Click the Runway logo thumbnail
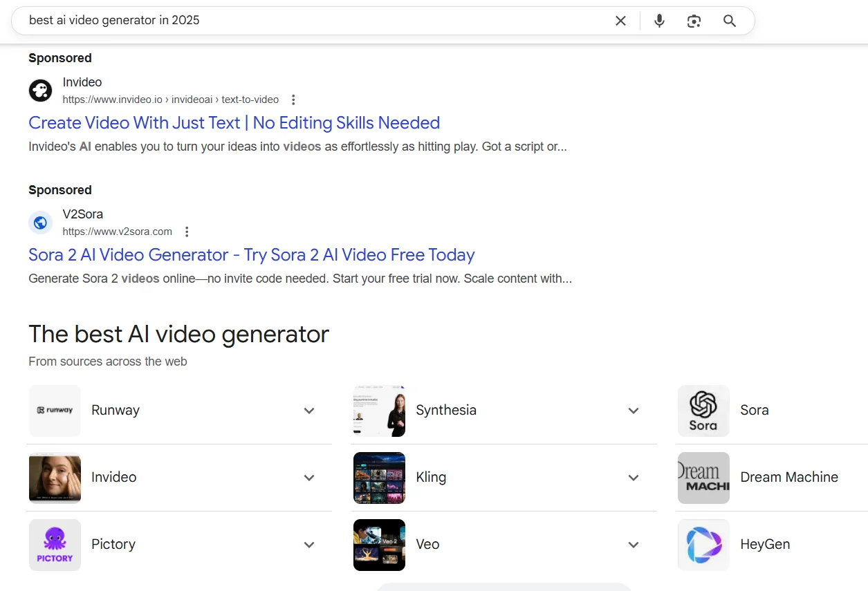Viewport: 868px width, 591px height. tap(55, 411)
